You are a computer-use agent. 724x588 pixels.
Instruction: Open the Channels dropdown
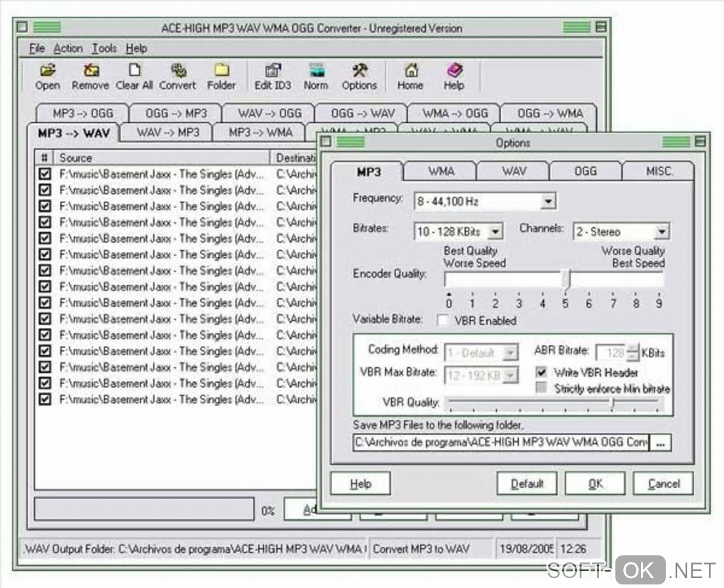tap(662, 232)
